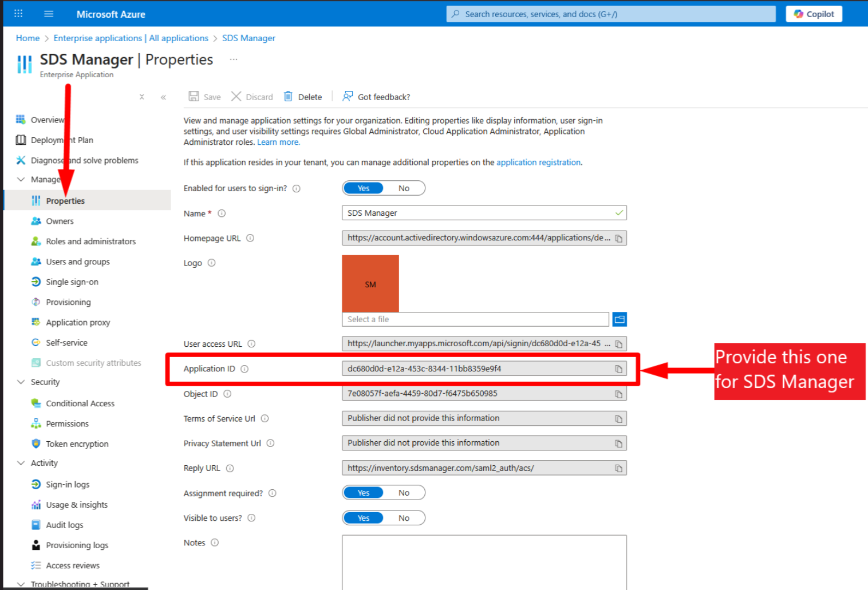Copy the Application ID value
The width and height of the screenshot is (868, 590).
[618, 369]
